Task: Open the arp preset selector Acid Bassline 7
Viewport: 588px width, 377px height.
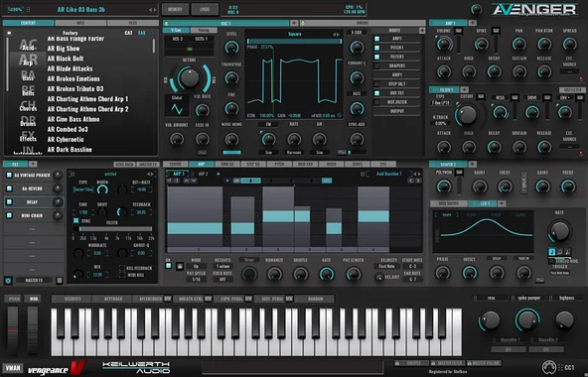Action: point(389,174)
